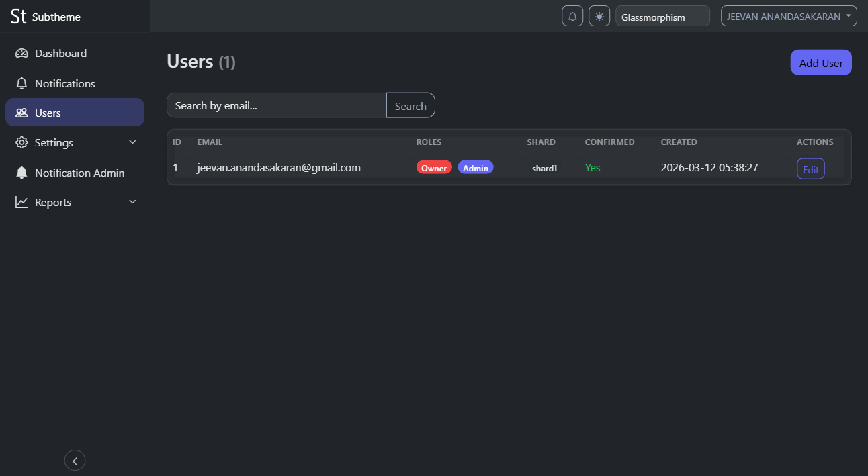
Task: Expand the Reports submenu chevron
Action: point(132,202)
